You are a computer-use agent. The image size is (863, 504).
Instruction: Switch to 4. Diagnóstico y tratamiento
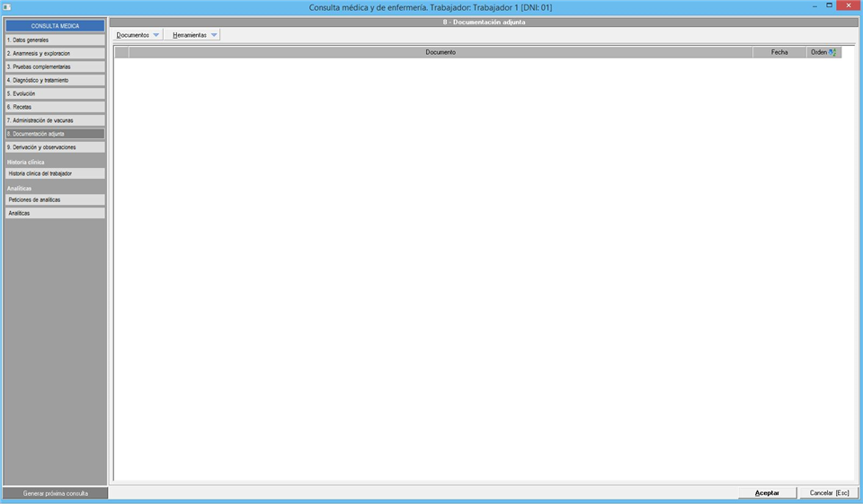click(x=55, y=80)
